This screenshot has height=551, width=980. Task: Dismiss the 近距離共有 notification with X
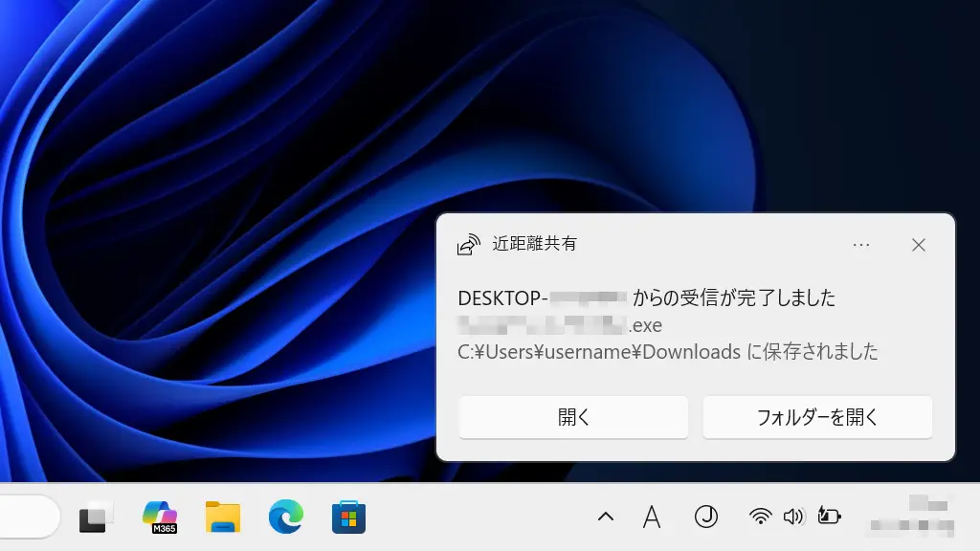click(919, 245)
